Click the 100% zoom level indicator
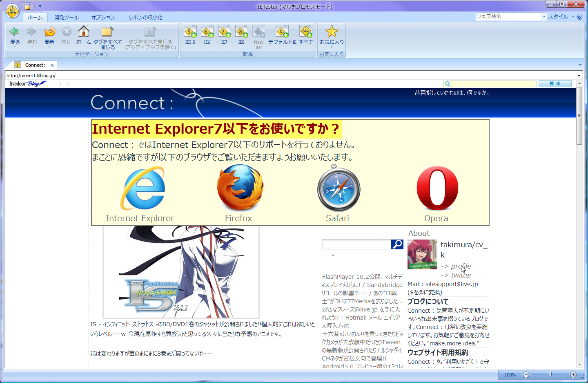588x383 pixels. coord(510,375)
